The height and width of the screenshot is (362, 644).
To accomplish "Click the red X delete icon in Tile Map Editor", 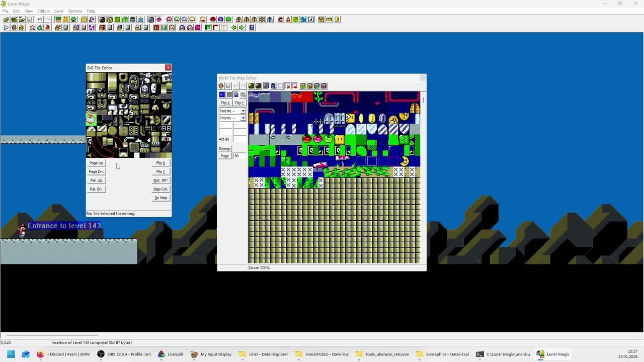I will 288,85.
